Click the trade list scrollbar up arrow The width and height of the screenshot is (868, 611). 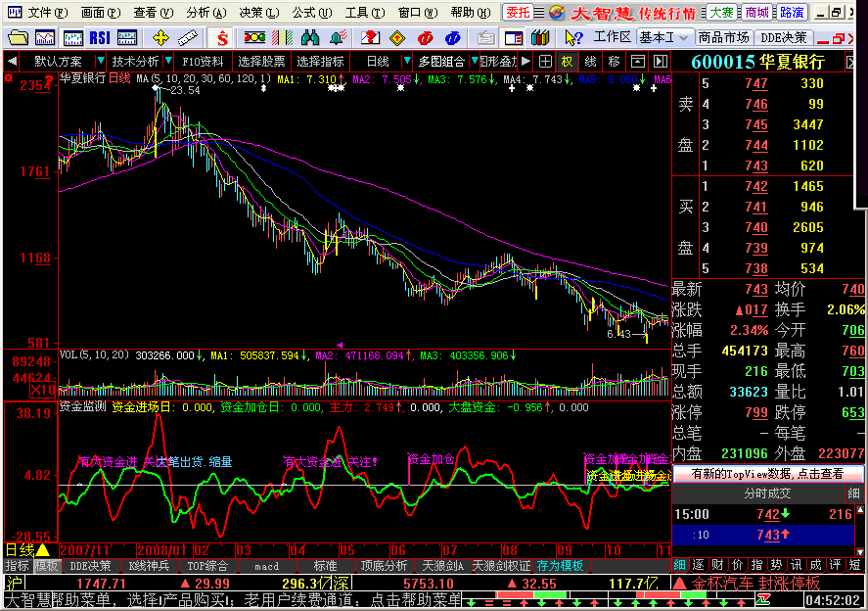click(x=860, y=509)
